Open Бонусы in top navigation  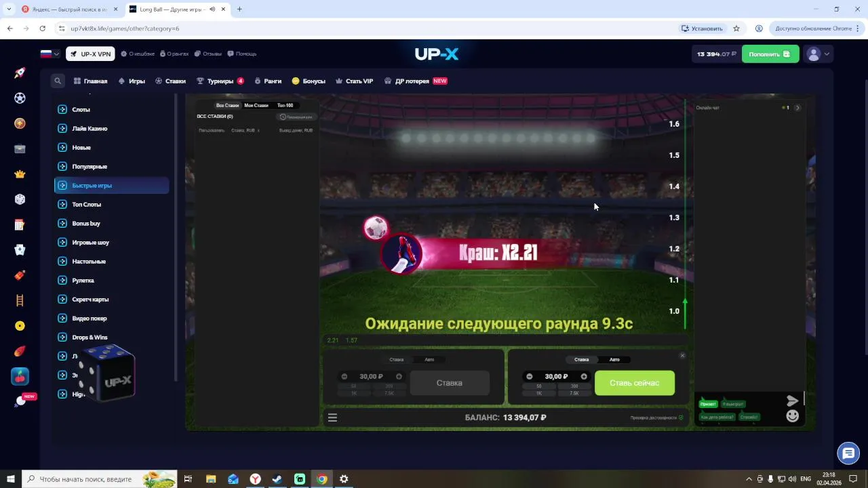pyautogui.click(x=309, y=81)
